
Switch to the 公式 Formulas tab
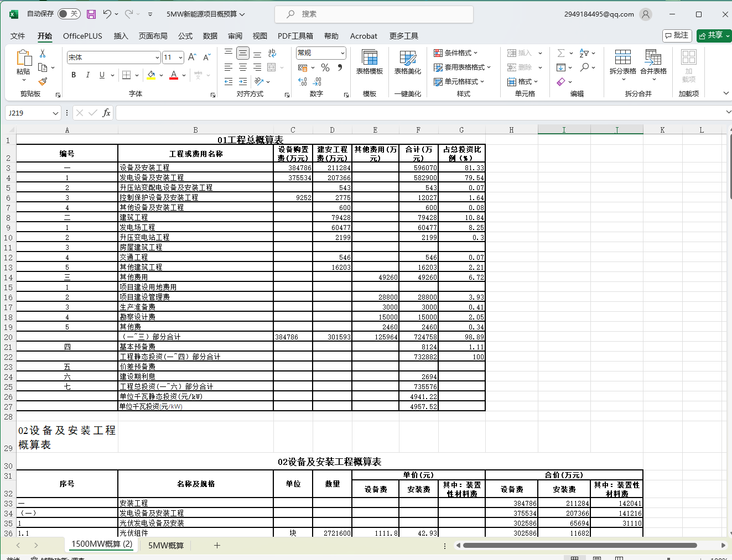tap(185, 36)
